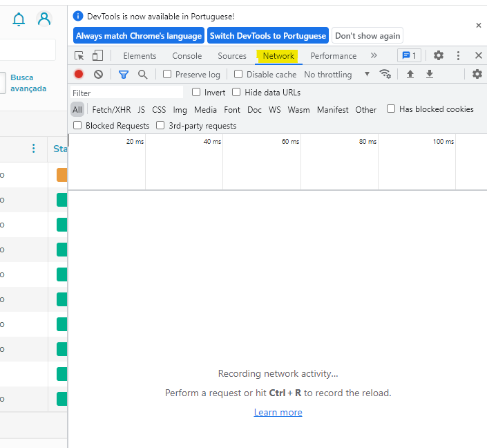Filter requests by Media type
Image resolution: width=487 pixels, height=448 pixels.
pyautogui.click(x=205, y=110)
